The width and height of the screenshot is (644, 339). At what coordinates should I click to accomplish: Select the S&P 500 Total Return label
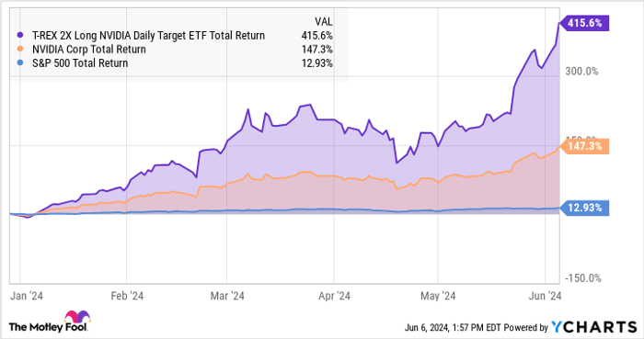tap(80, 63)
